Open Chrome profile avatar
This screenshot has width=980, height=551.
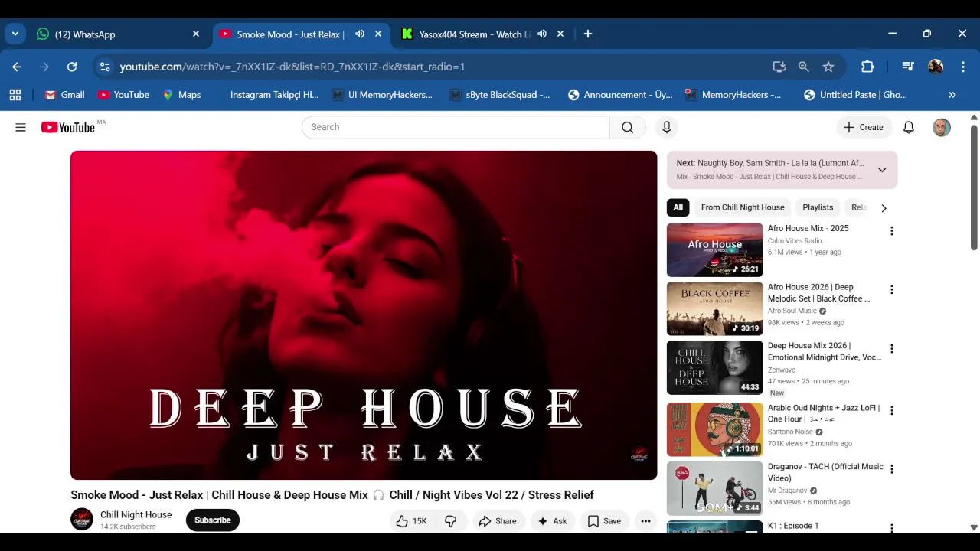pyautogui.click(x=936, y=67)
